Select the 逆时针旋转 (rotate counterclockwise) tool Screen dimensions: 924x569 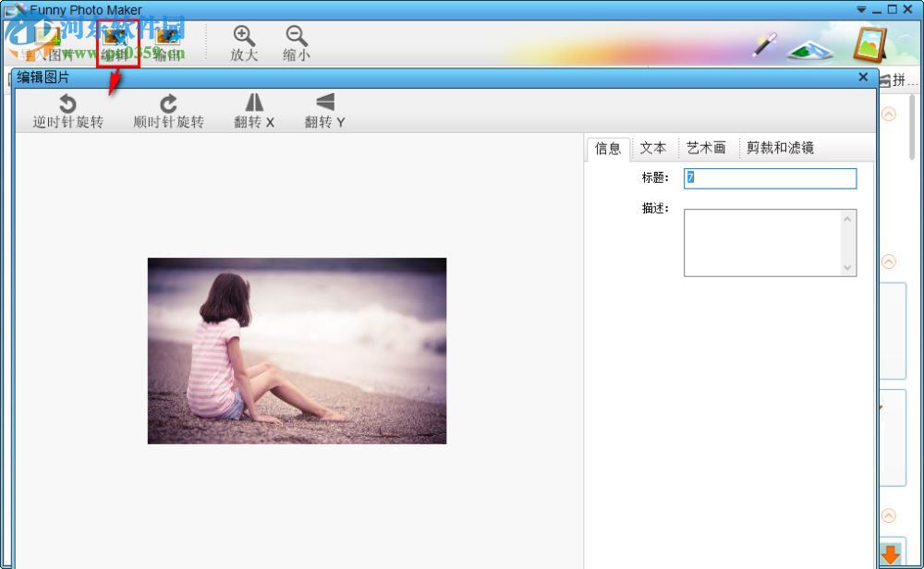point(66,109)
